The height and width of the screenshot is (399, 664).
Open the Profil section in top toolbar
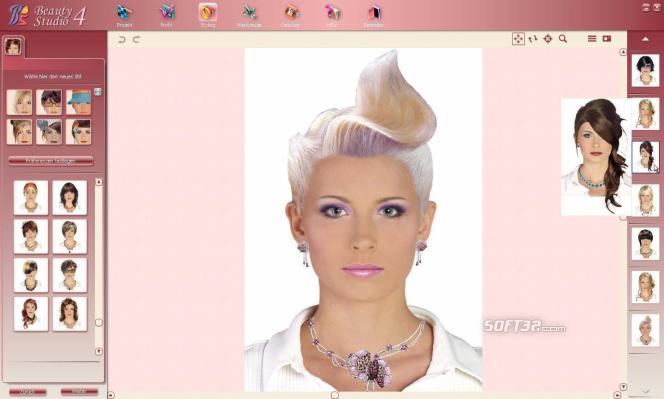(166, 15)
